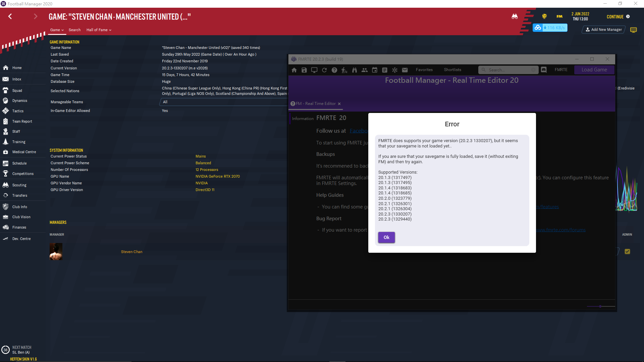
Task: Select the Information side tab in FMRTE
Action: click(x=303, y=119)
